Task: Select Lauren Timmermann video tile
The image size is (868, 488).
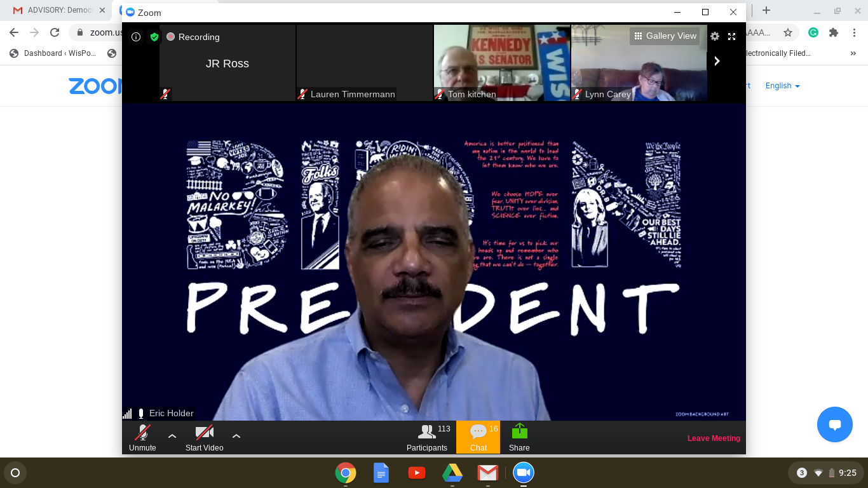Action: tap(365, 63)
